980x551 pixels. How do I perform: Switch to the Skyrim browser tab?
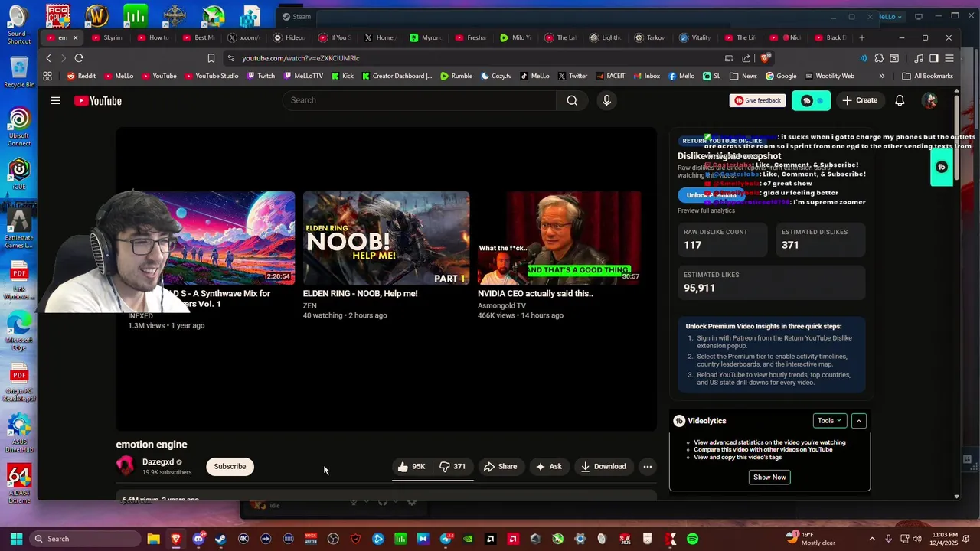pyautogui.click(x=106, y=37)
